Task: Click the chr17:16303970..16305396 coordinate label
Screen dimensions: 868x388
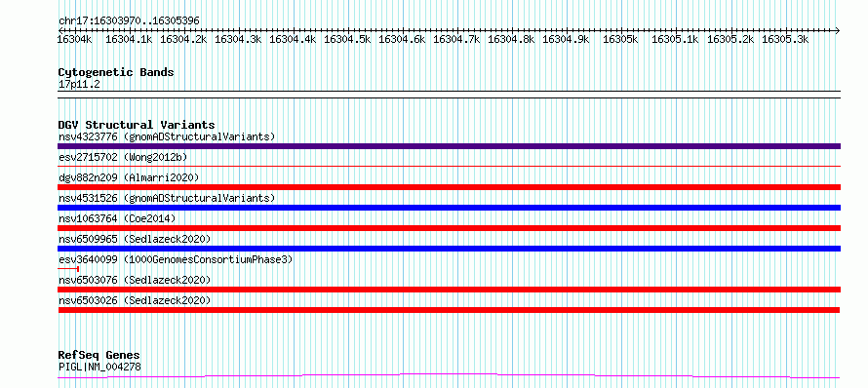Action: pyautogui.click(x=129, y=21)
